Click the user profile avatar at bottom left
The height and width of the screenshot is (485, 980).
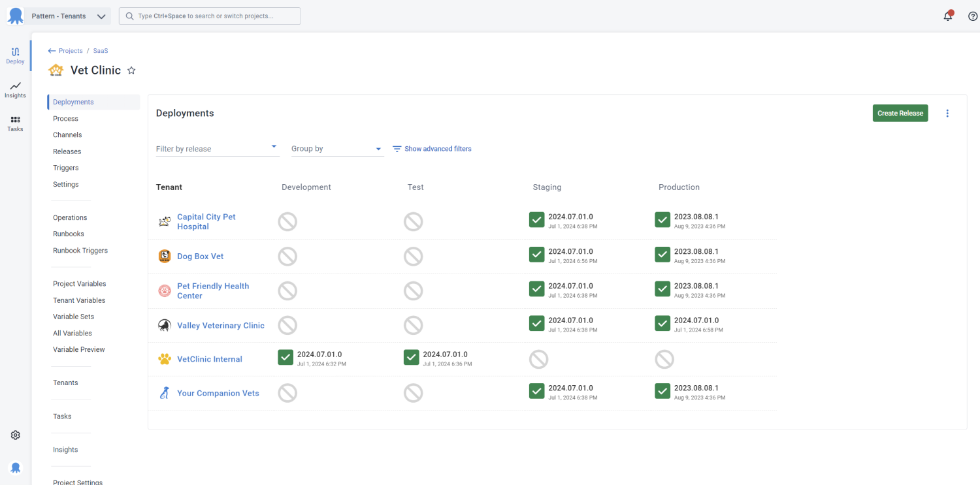click(x=16, y=467)
